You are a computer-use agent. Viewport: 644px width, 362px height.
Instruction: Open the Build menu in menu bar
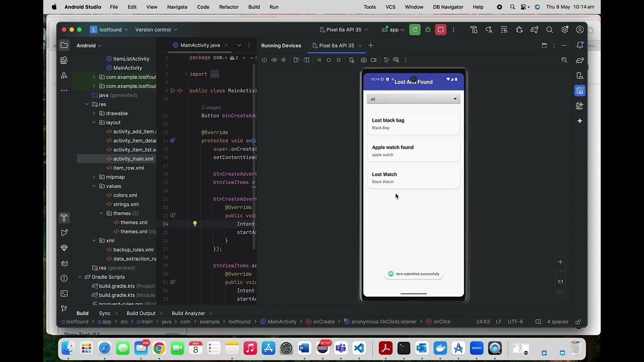(x=254, y=7)
